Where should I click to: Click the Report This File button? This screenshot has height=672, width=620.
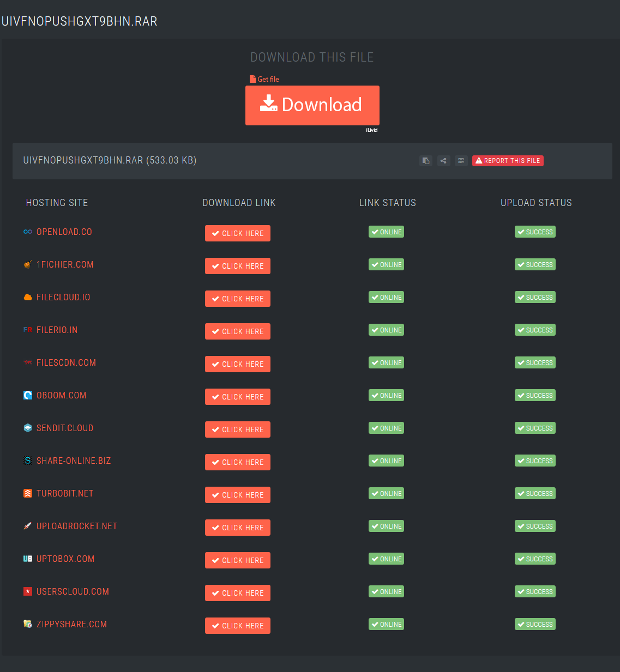pyautogui.click(x=508, y=161)
